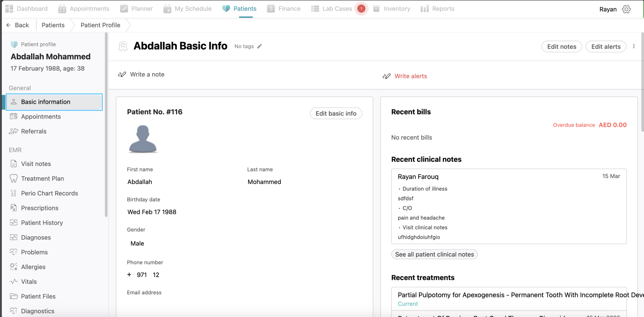Viewport: 644px width, 317px height.
Task: Open Treatment Plan tooth icon in sidebar
Action: [x=14, y=179]
